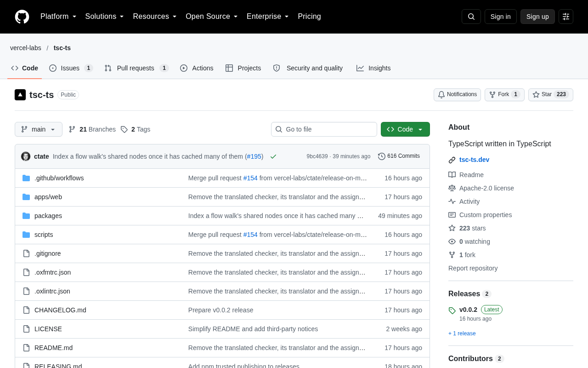Click the folder icon beside apps/web
The width and height of the screenshot is (588, 368).
point(26,197)
